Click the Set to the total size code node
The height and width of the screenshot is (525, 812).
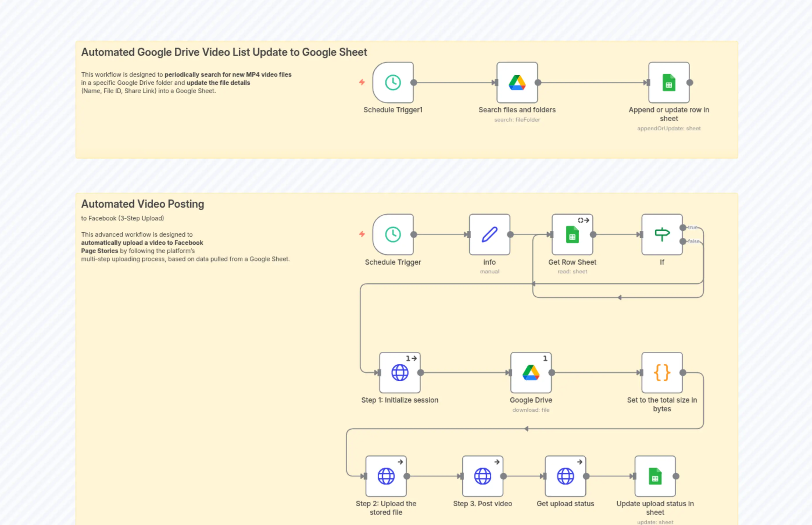661,373
